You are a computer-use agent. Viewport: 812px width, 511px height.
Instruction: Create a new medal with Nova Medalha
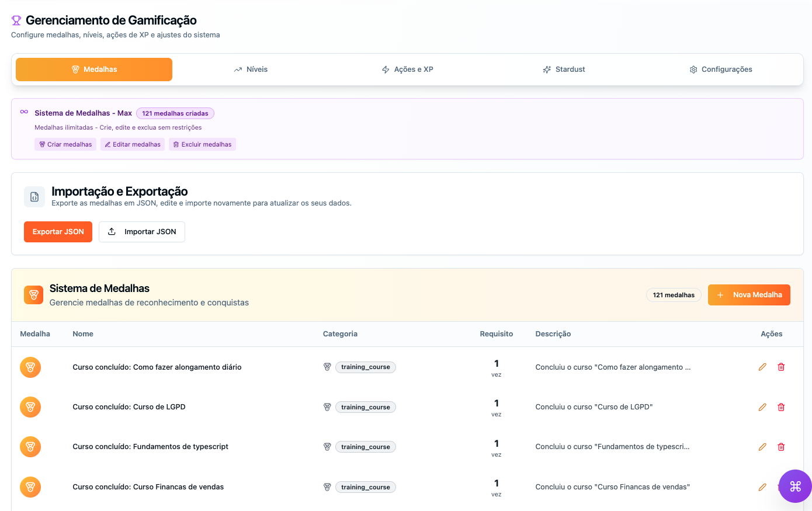pyautogui.click(x=749, y=295)
